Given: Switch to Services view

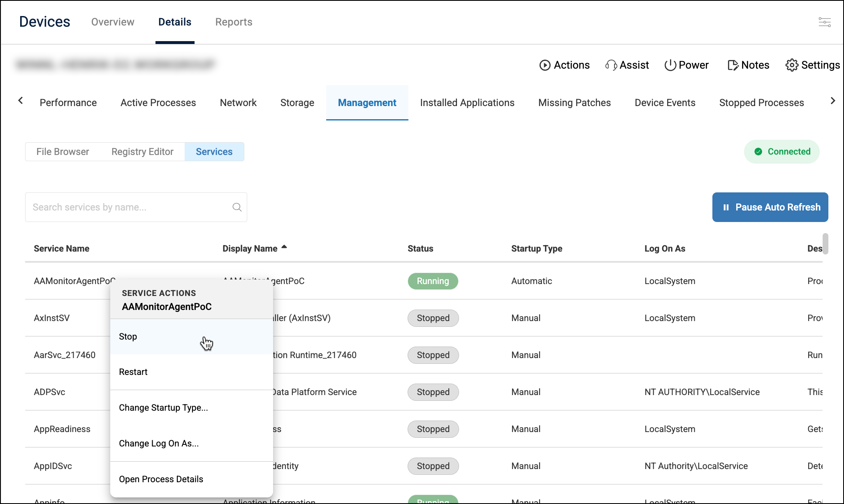Looking at the screenshot, I should point(214,152).
